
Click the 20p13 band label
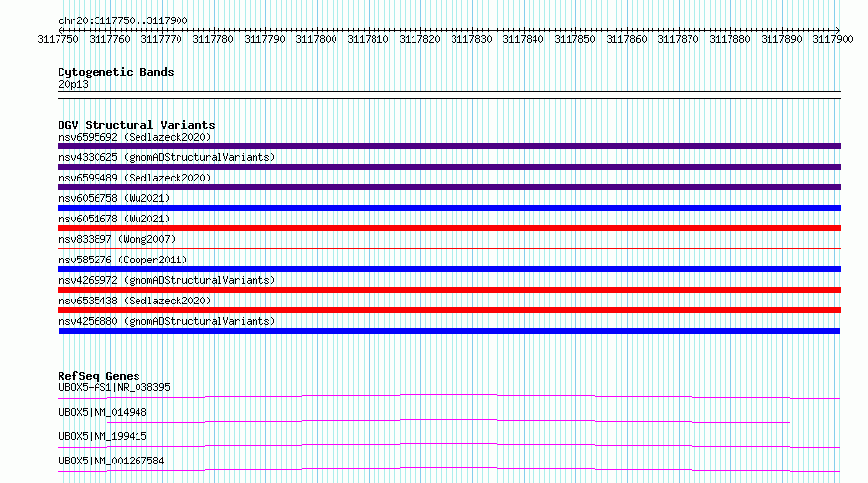coord(73,84)
